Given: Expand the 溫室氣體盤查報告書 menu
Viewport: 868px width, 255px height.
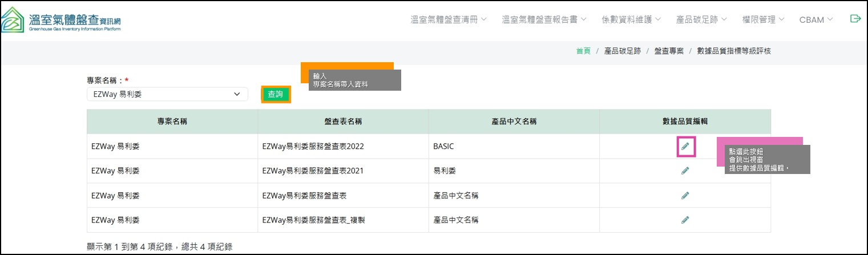Looking at the screenshot, I should [544, 19].
